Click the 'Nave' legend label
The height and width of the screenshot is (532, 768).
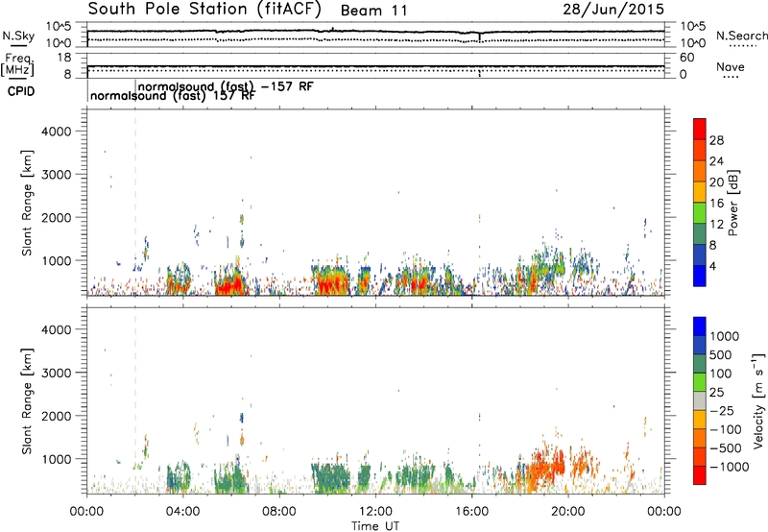pyautogui.click(x=730, y=66)
